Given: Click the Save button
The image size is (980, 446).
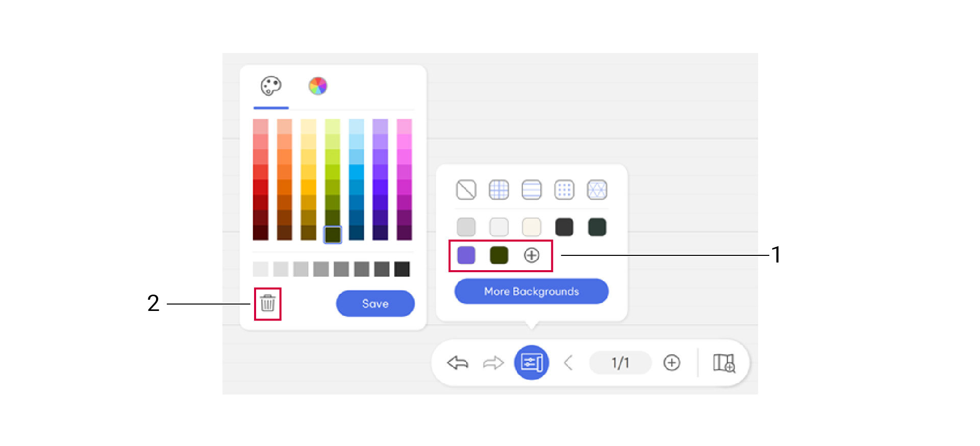Looking at the screenshot, I should click(375, 303).
